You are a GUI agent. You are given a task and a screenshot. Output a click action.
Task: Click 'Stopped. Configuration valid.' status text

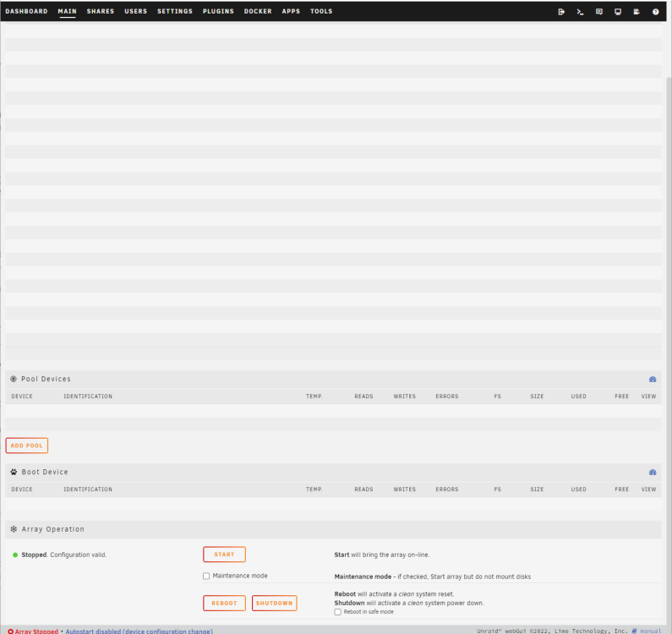[64, 555]
